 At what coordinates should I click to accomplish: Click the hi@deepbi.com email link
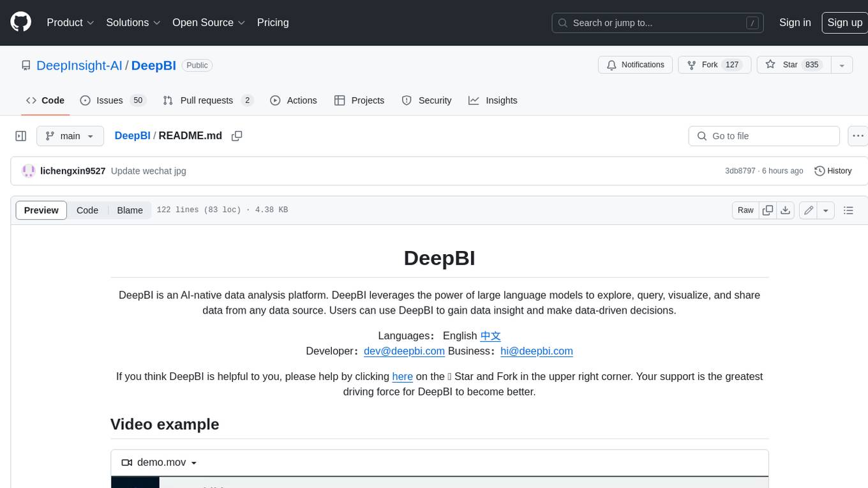(537, 351)
